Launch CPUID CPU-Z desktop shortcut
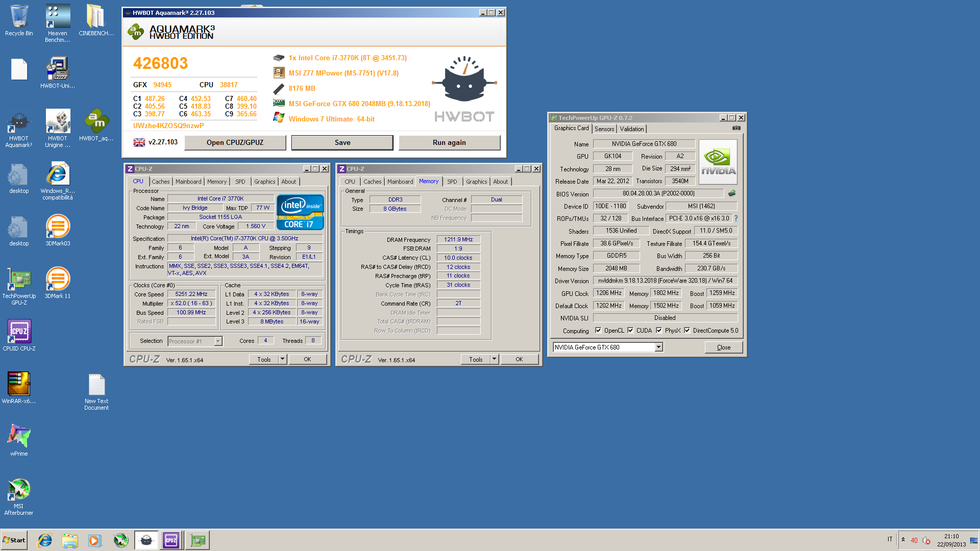 [x=19, y=336]
